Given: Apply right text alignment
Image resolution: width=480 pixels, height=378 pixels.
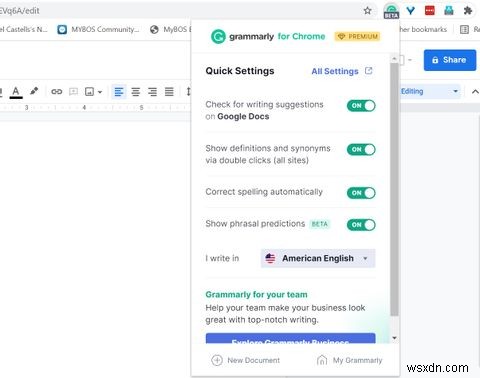Looking at the screenshot, I should pyautogui.click(x=152, y=92).
